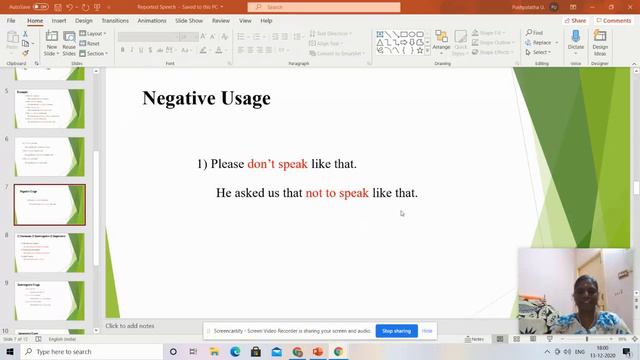Toggle Underline formatting

click(141, 50)
